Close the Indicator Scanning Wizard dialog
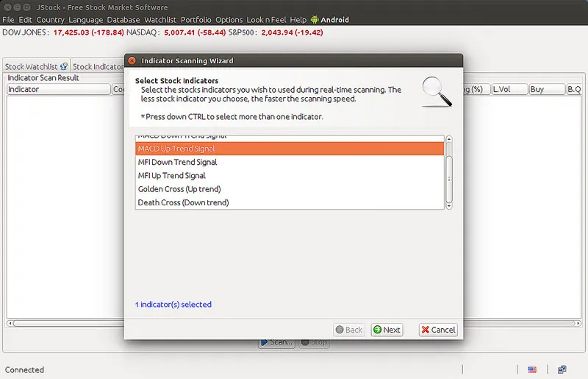Viewport: 588px width, 379px height. tap(132, 60)
